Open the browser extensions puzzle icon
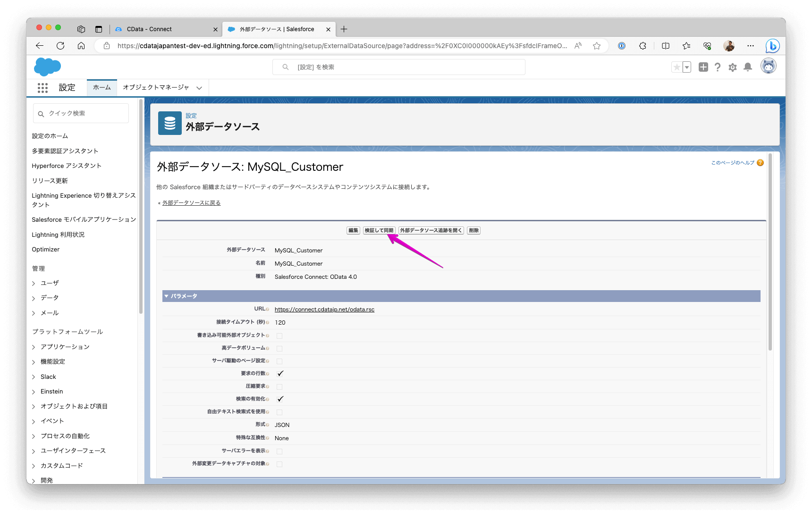This screenshot has height=519, width=812. pyautogui.click(x=643, y=46)
